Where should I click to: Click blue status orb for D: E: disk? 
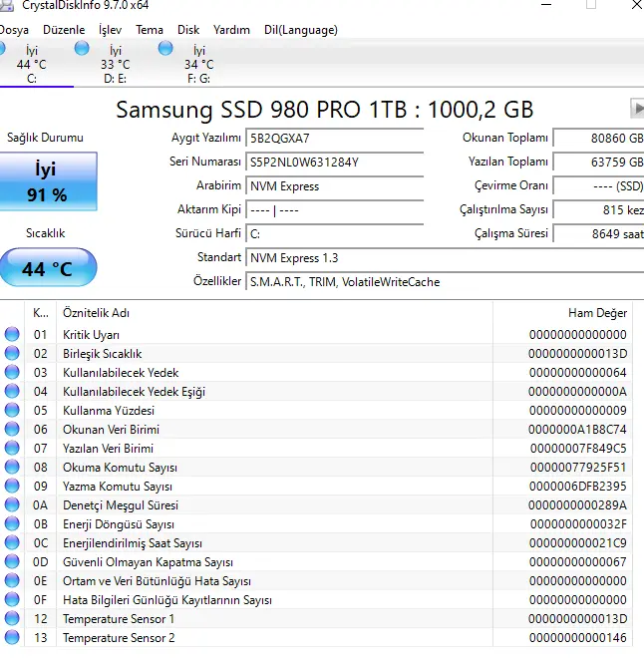(82, 49)
